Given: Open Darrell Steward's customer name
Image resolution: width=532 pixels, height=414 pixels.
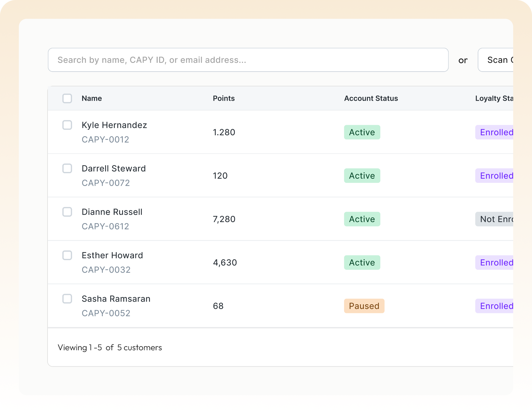Looking at the screenshot, I should (x=114, y=168).
